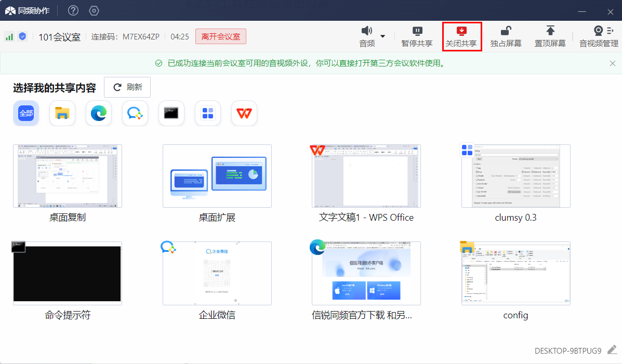The height and width of the screenshot is (364, 622).
Task: Pause sharing with 暂停共享 button
Action: (417, 36)
